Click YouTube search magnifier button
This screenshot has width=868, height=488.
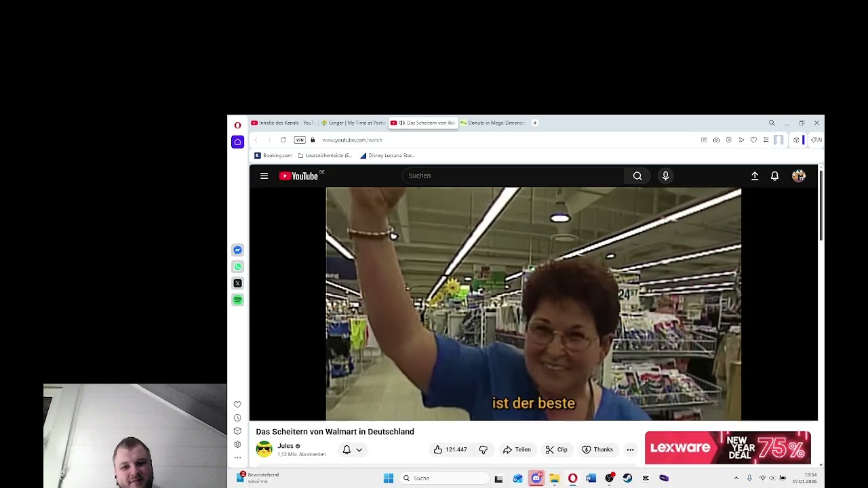[x=637, y=176]
